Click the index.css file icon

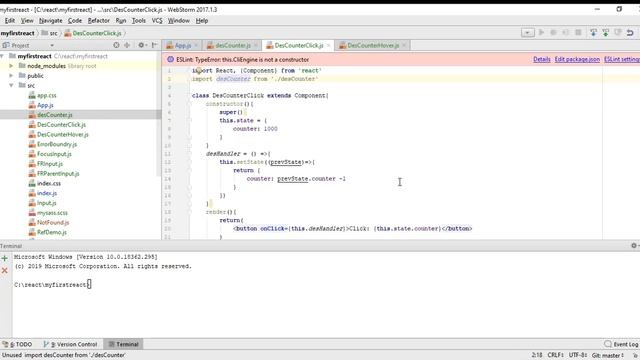coord(32,183)
